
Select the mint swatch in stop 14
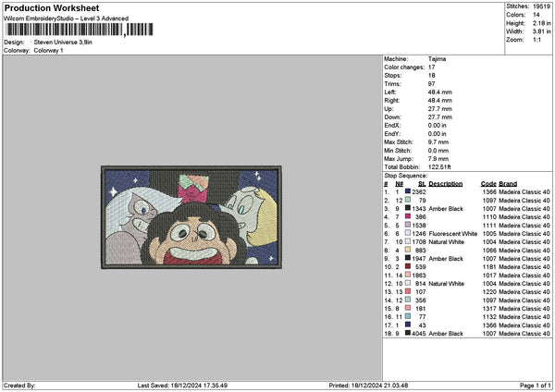pyautogui.click(x=408, y=300)
